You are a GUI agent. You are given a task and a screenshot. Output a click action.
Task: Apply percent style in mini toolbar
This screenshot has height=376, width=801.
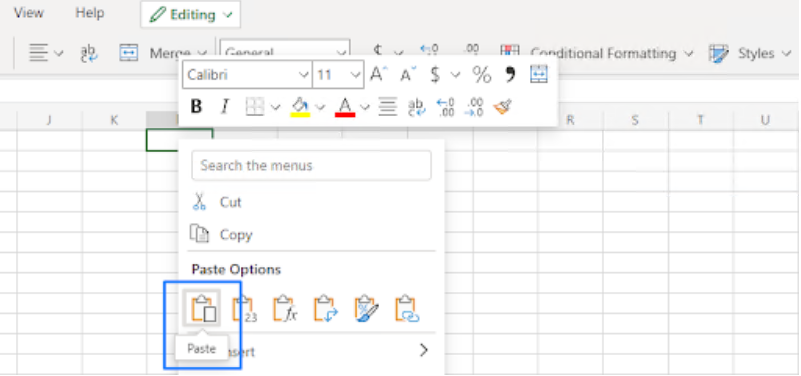[482, 75]
